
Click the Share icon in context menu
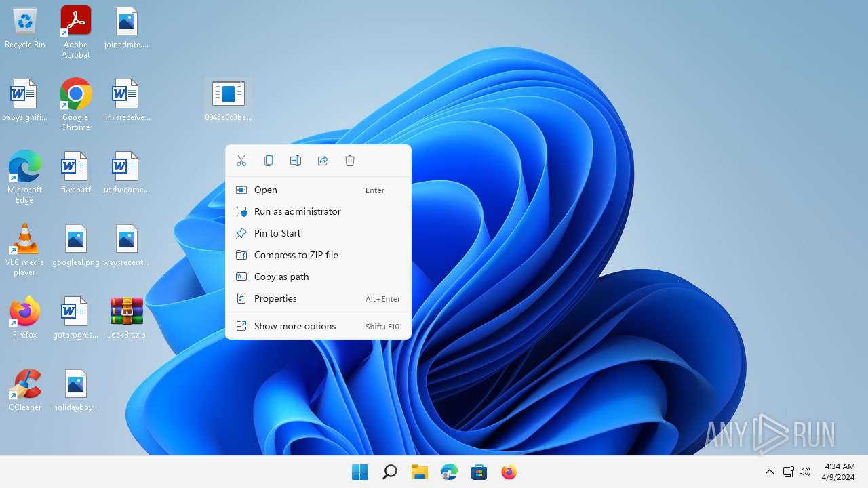coord(323,161)
